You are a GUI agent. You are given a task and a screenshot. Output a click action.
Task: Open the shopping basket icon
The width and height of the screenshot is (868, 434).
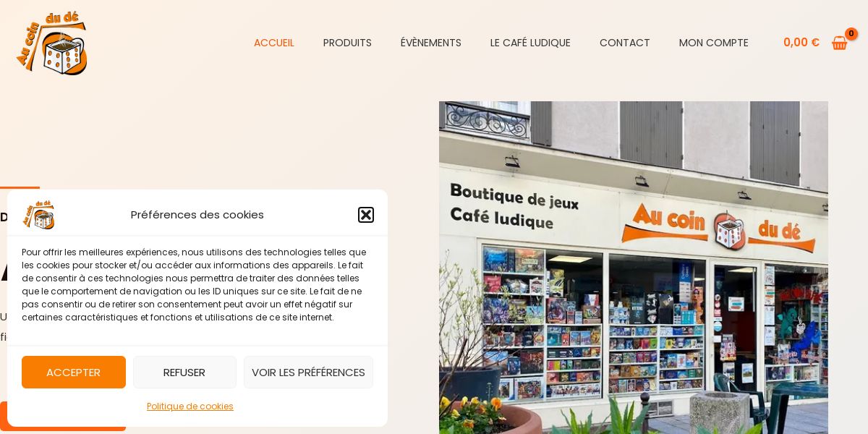pos(839,43)
